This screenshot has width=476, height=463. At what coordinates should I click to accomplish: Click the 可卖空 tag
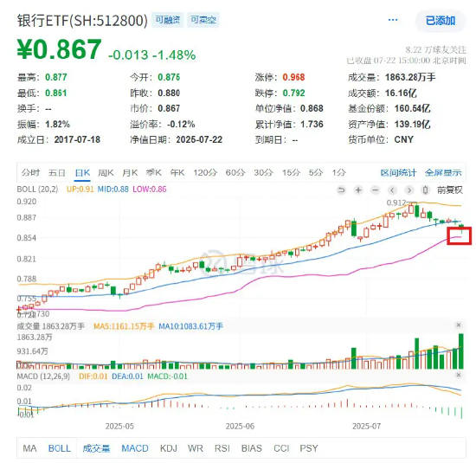point(203,20)
